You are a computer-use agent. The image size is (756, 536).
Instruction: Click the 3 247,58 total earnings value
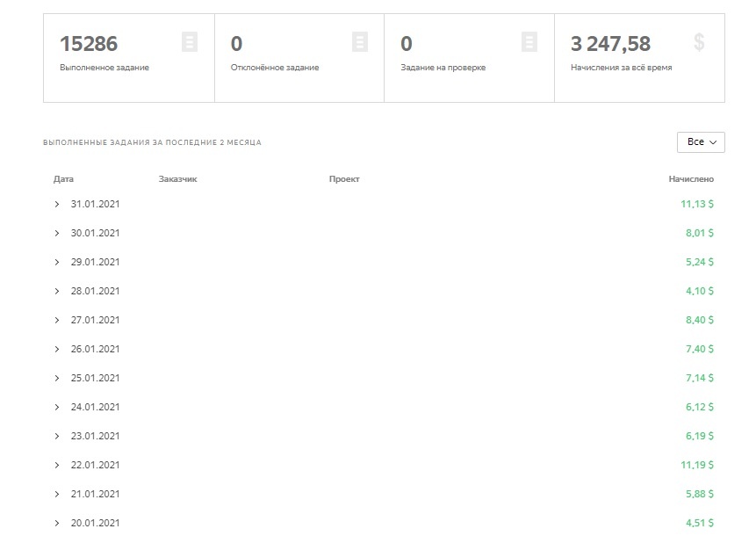click(610, 44)
